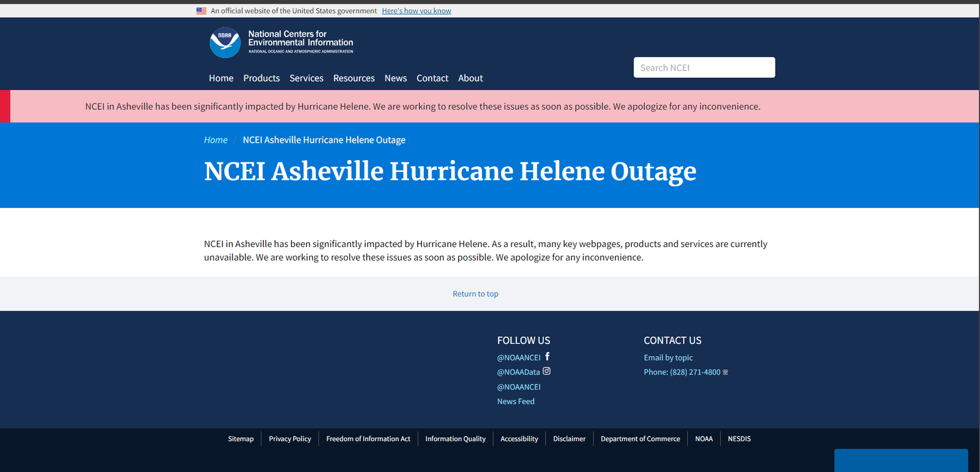The image size is (980, 472).
Task: Click the Facebook icon beside @NOAANCEI
Action: [x=548, y=356]
